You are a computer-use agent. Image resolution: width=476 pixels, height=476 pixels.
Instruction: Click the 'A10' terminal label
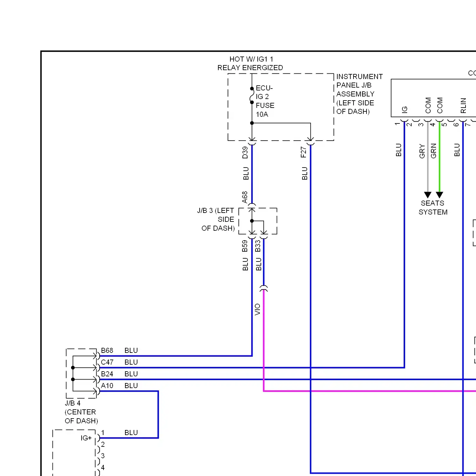click(107, 386)
